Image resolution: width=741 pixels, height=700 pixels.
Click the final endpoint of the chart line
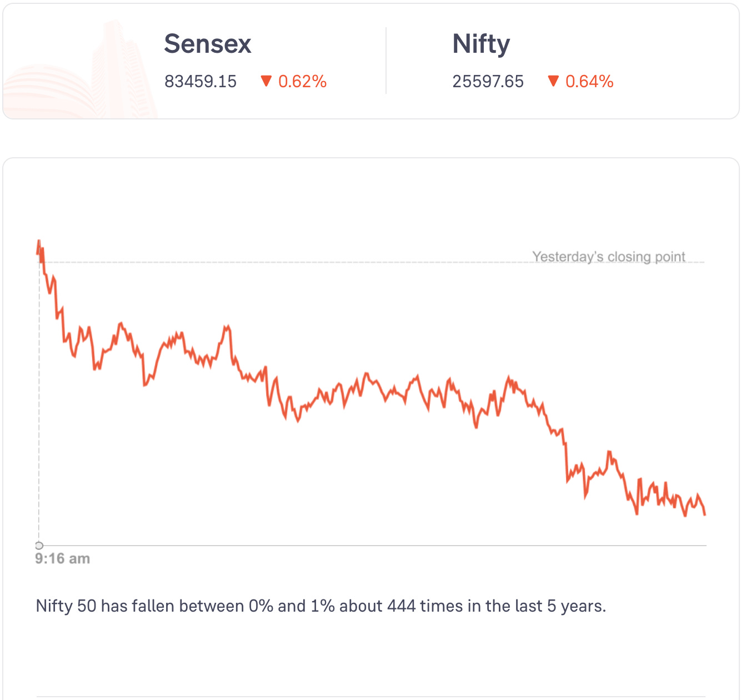(x=705, y=514)
